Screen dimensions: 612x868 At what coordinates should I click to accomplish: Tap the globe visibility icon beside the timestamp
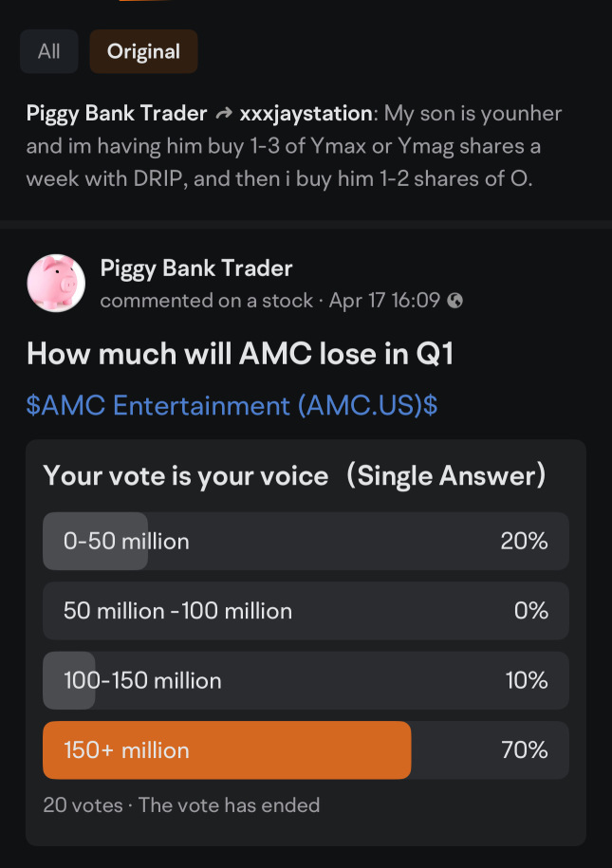tap(454, 301)
